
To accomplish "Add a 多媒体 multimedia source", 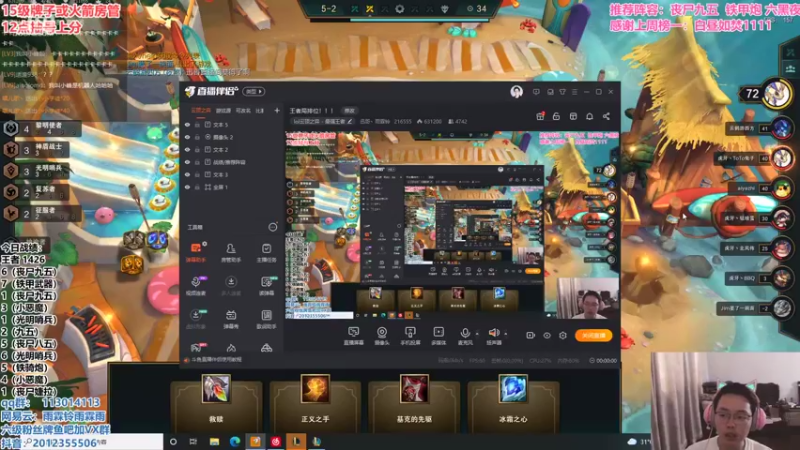I will (x=438, y=336).
